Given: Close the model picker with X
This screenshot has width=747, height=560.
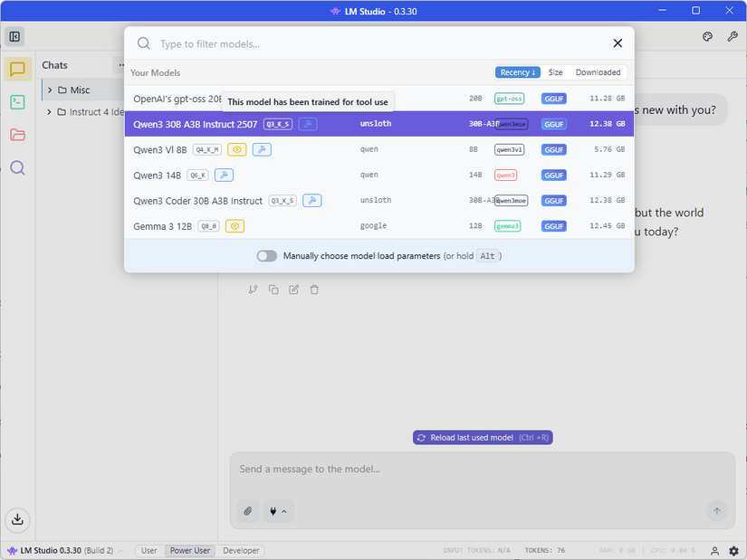Looking at the screenshot, I should click(618, 43).
